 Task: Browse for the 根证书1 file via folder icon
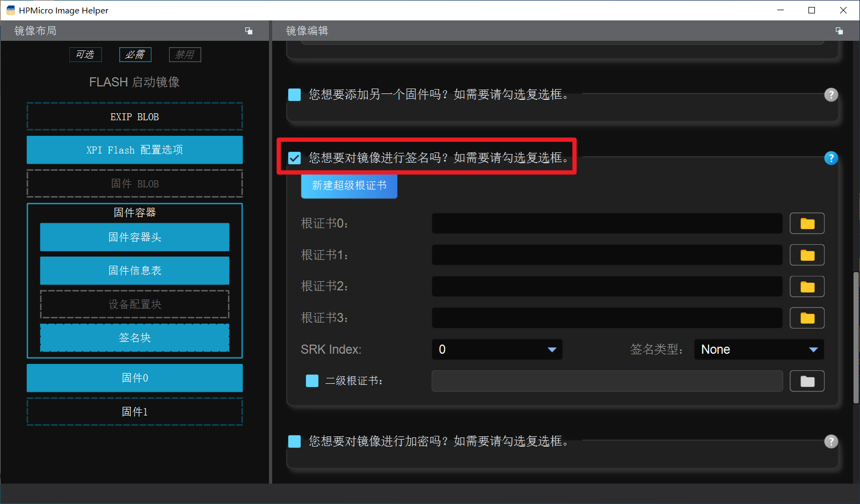pos(807,255)
